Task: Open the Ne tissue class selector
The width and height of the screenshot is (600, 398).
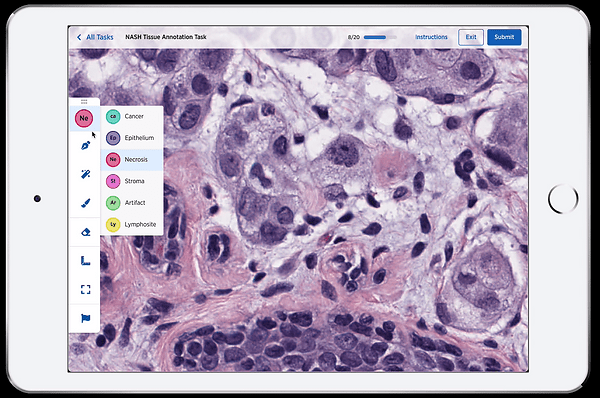Action: pos(84,118)
